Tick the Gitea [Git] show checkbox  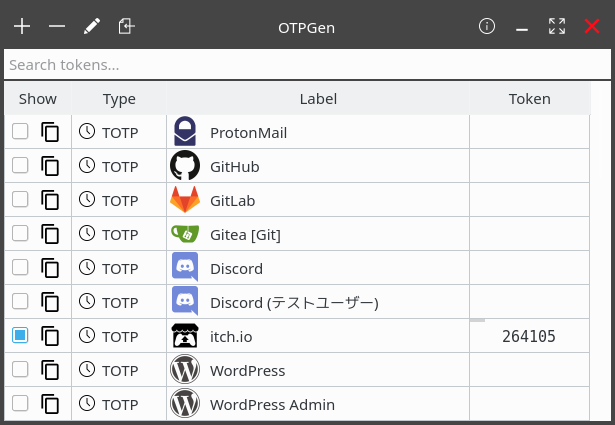tap(20, 233)
